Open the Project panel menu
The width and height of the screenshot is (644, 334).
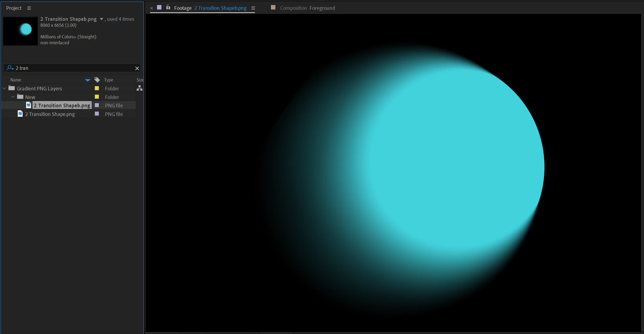29,8
